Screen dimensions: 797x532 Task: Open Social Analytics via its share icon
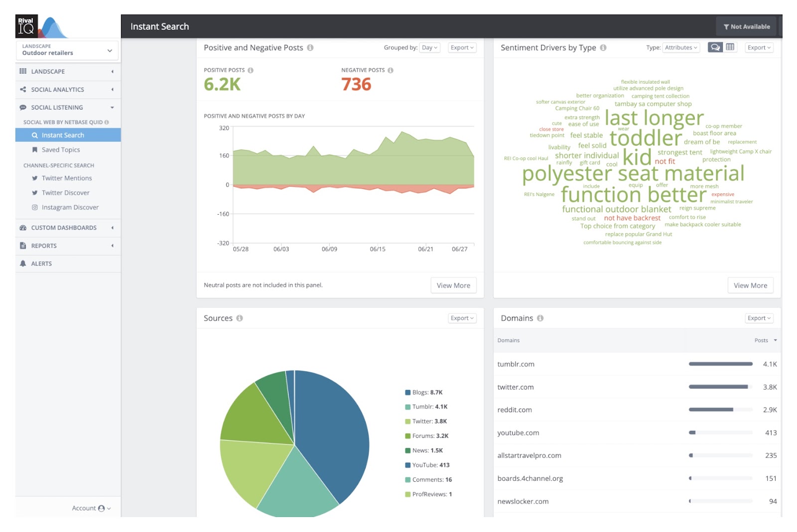(22, 90)
